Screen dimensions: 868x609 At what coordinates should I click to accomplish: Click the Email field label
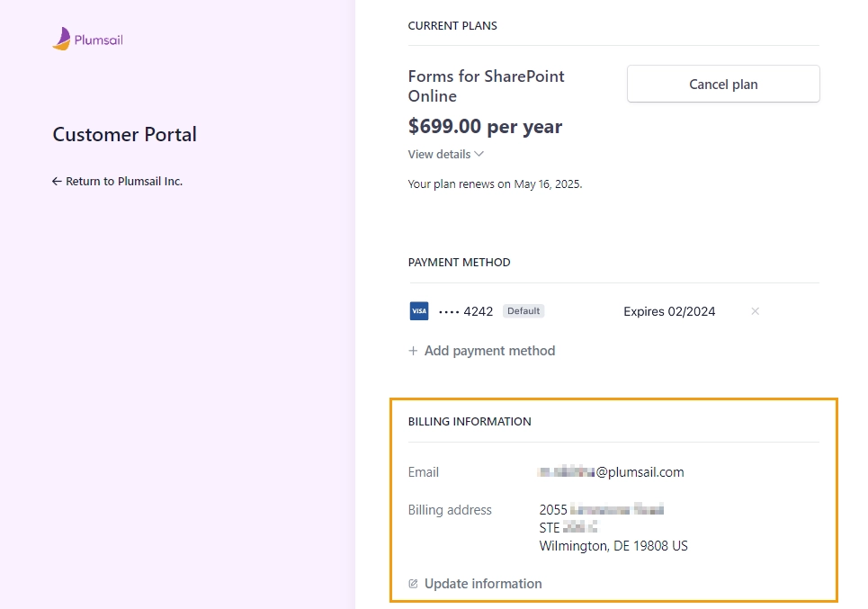click(424, 472)
